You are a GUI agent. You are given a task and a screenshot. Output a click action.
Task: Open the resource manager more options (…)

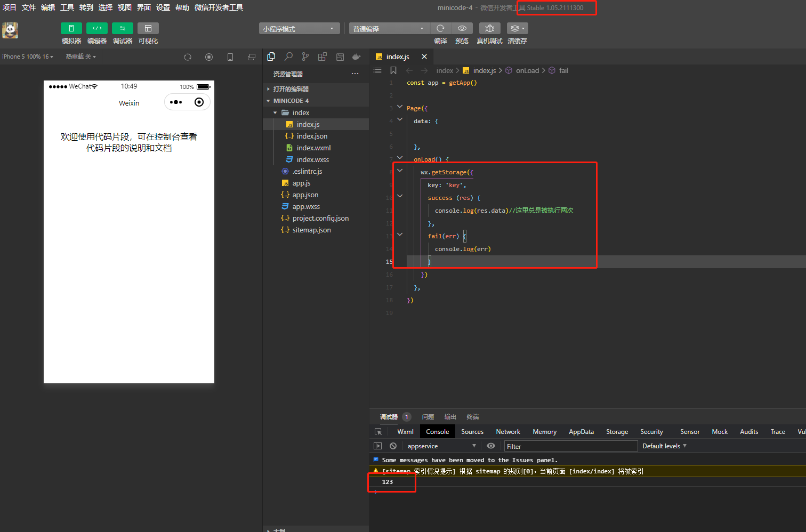pos(355,74)
